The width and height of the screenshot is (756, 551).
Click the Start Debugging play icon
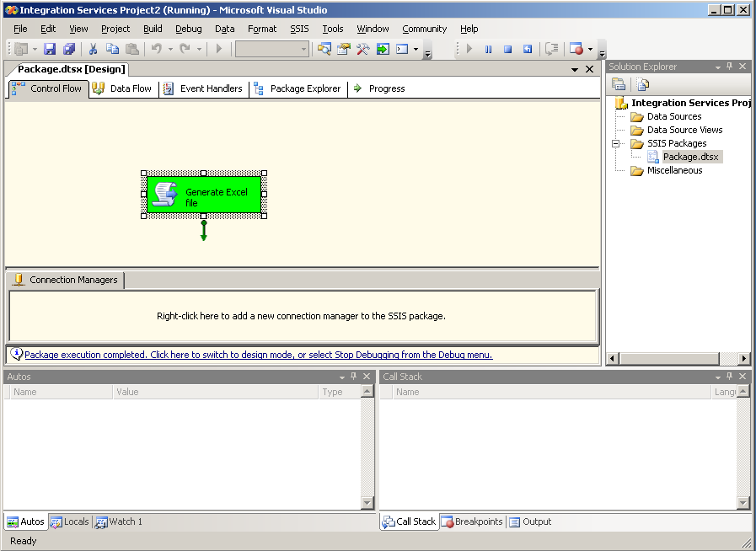219,49
